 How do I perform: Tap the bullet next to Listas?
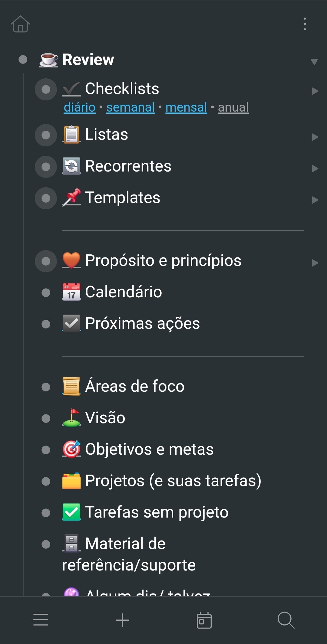[46, 135]
